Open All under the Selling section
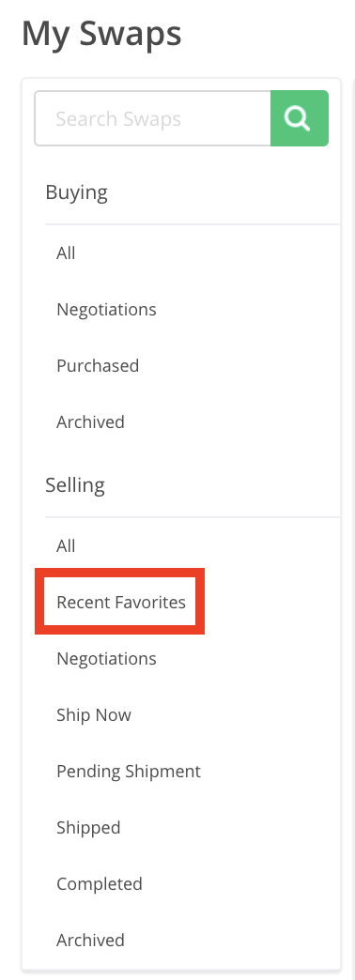 (66, 545)
